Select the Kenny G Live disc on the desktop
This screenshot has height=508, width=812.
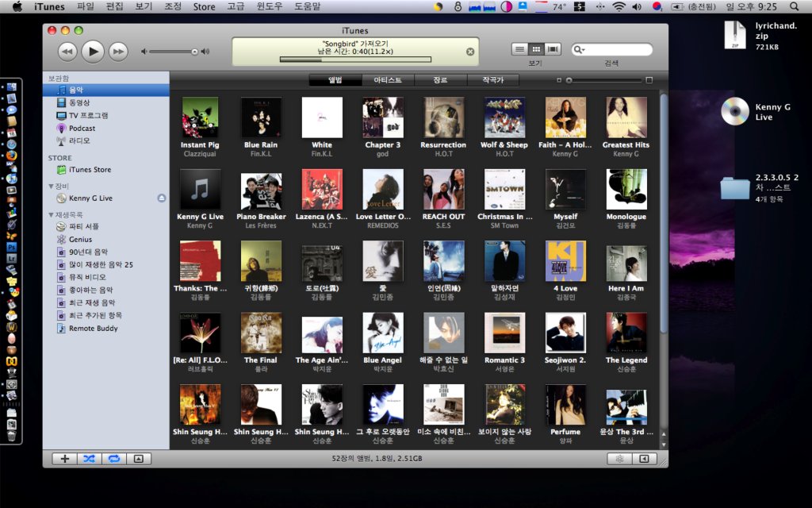[x=735, y=111]
